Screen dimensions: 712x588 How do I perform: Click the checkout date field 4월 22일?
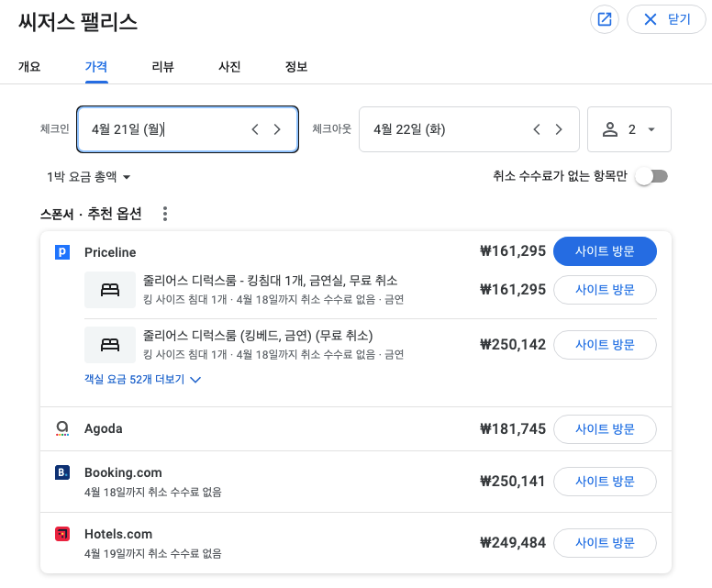pyautogui.click(x=469, y=129)
